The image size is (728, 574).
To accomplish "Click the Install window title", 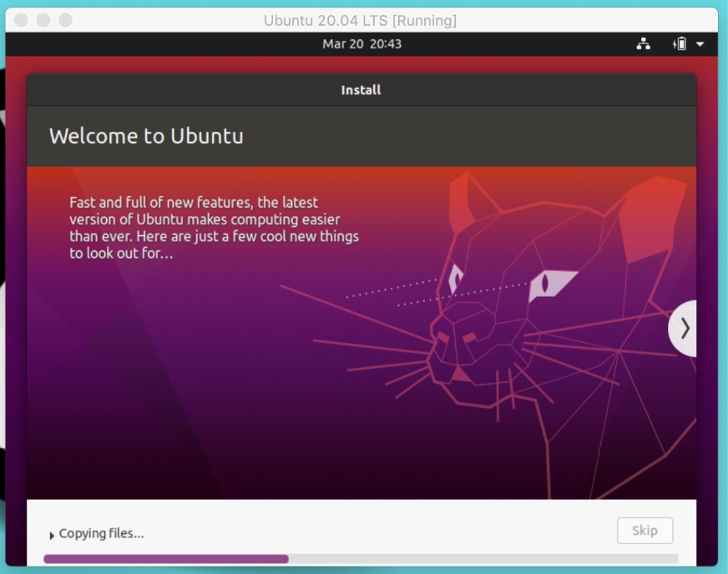I will (x=361, y=90).
